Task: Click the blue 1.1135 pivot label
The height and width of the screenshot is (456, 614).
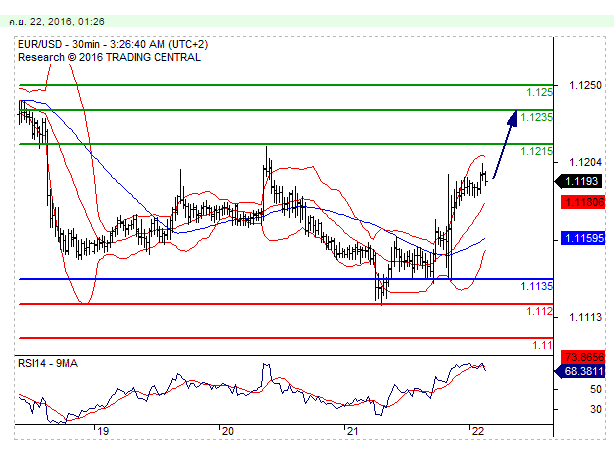Action: point(536,286)
